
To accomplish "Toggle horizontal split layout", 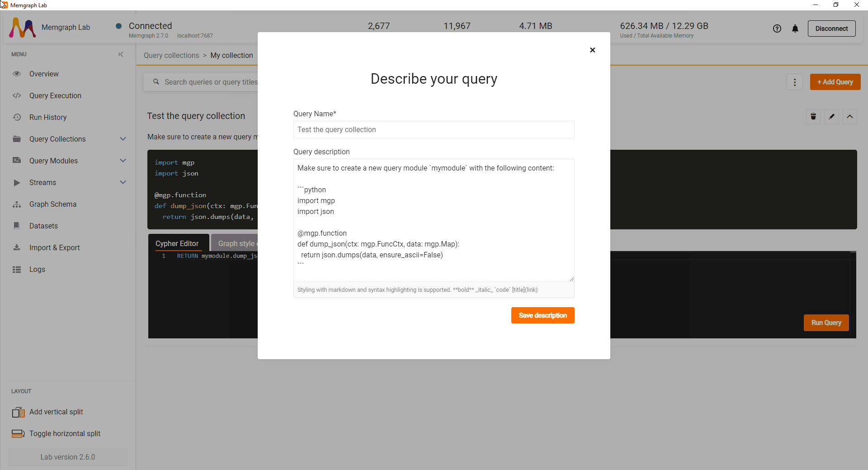I will pyautogui.click(x=65, y=433).
